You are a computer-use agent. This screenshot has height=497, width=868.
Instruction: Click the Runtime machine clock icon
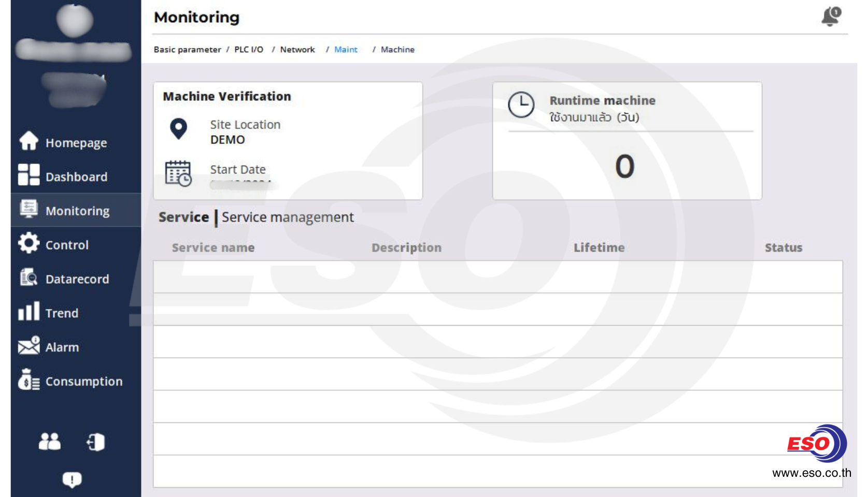[x=521, y=105]
